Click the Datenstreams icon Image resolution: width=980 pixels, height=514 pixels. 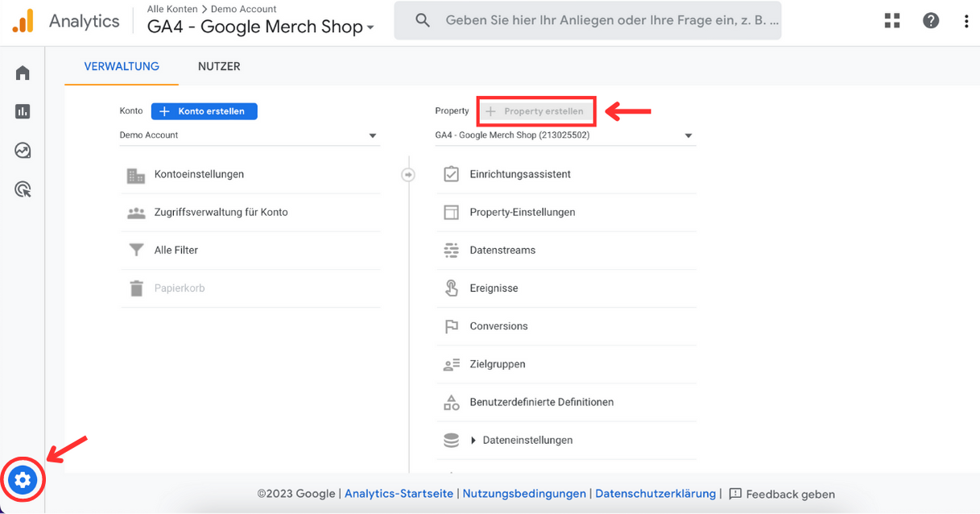451,251
